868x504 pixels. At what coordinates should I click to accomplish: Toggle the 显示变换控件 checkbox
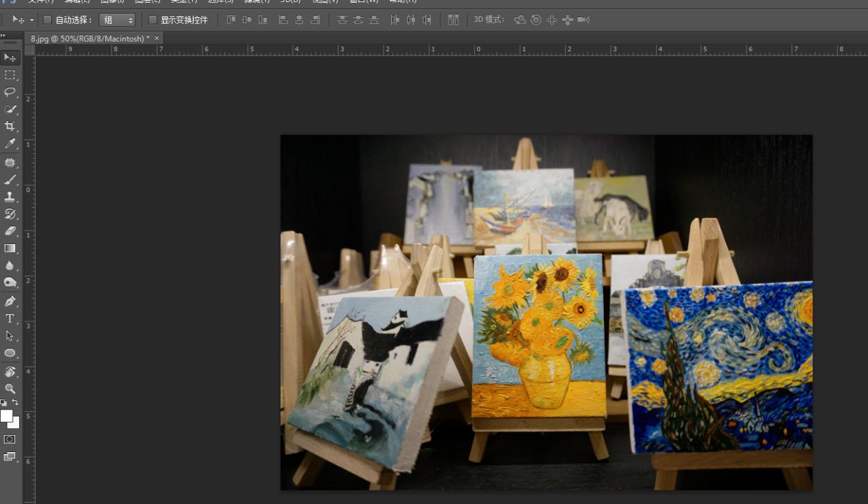coord(153,20)
